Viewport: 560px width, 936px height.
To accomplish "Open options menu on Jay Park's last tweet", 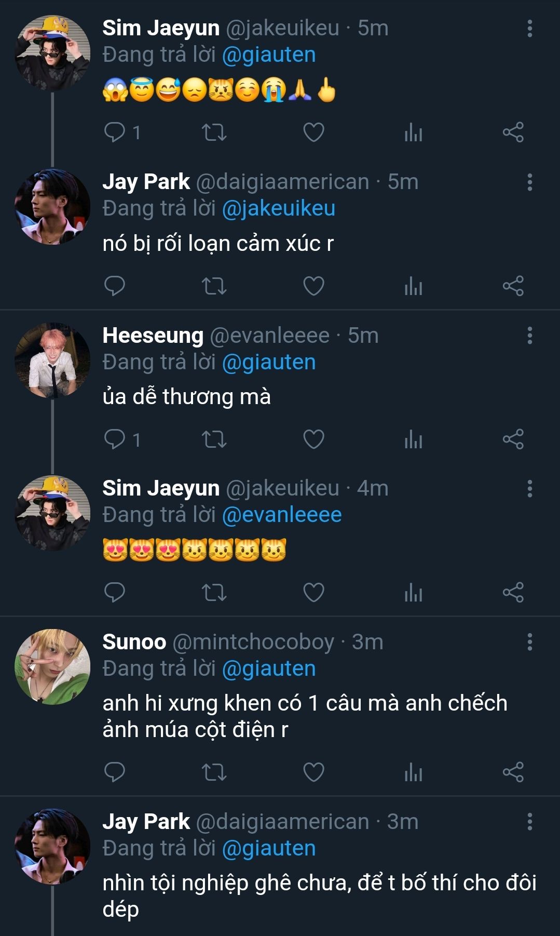I will pyautogui.click(x=529, y=822).
